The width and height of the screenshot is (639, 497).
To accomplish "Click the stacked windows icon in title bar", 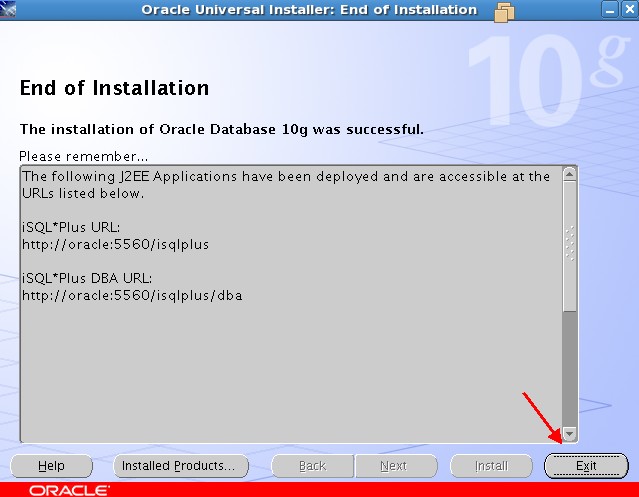I will [x=504, y=11].
